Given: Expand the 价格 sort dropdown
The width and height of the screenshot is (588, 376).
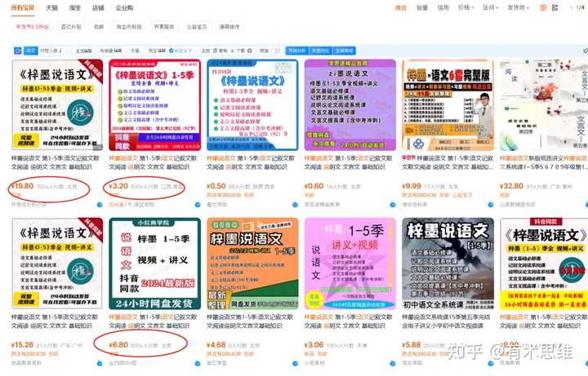Looking at the screenshot, I should [x=466, y=7].
